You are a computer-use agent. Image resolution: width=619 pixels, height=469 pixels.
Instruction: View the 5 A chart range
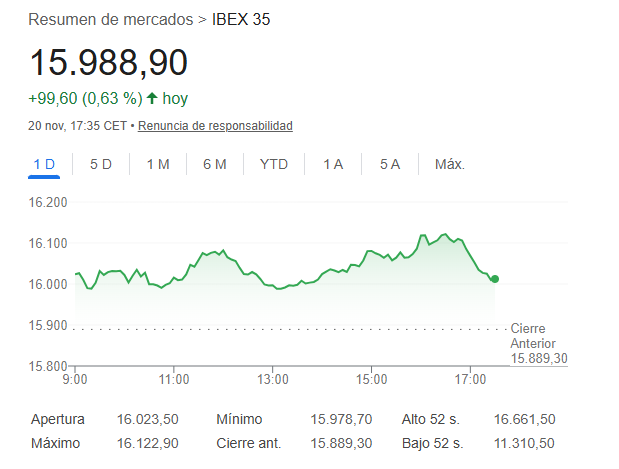coord(390,164)
